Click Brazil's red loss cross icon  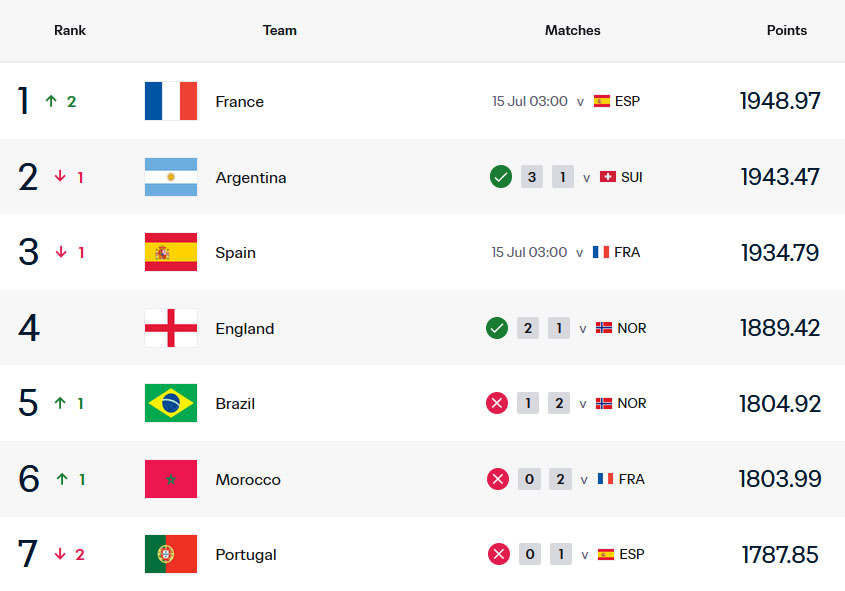point(497,403)
